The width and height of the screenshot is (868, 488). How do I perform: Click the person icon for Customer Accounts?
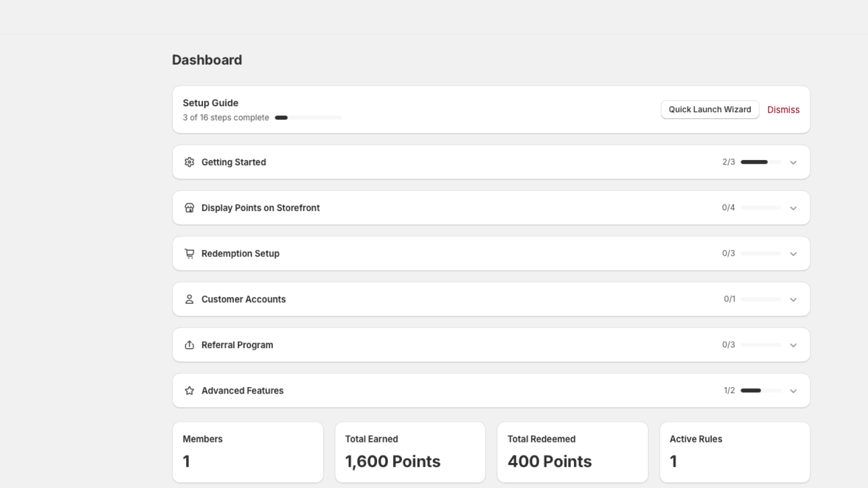[189, 299]
